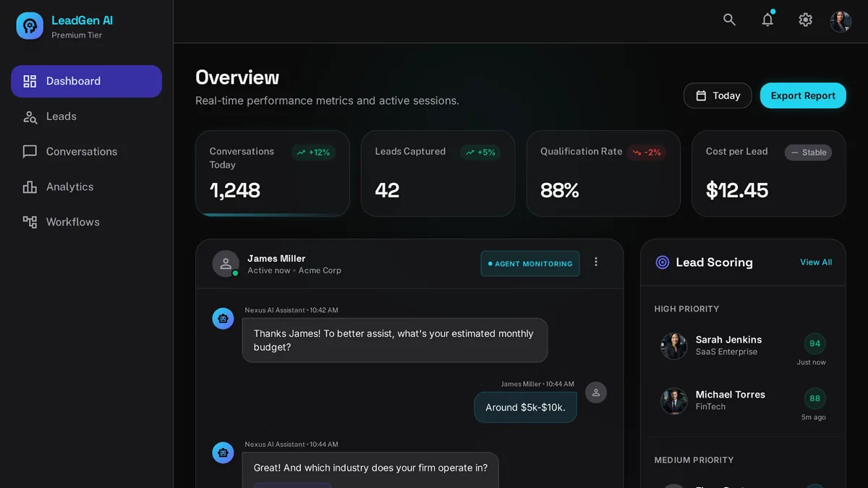Open the settings gear icon
This screenshot has height=488, width=868.
pos(805,20)
